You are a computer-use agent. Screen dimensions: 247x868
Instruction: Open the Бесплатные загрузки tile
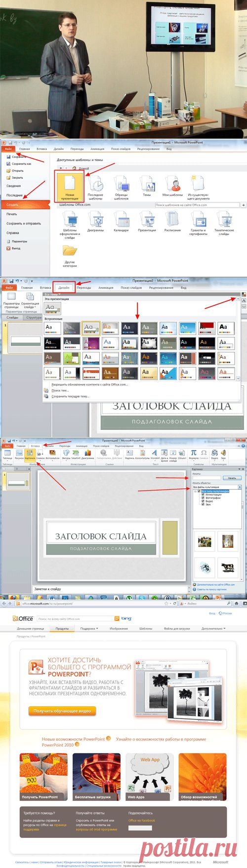[x=97, y=776]
